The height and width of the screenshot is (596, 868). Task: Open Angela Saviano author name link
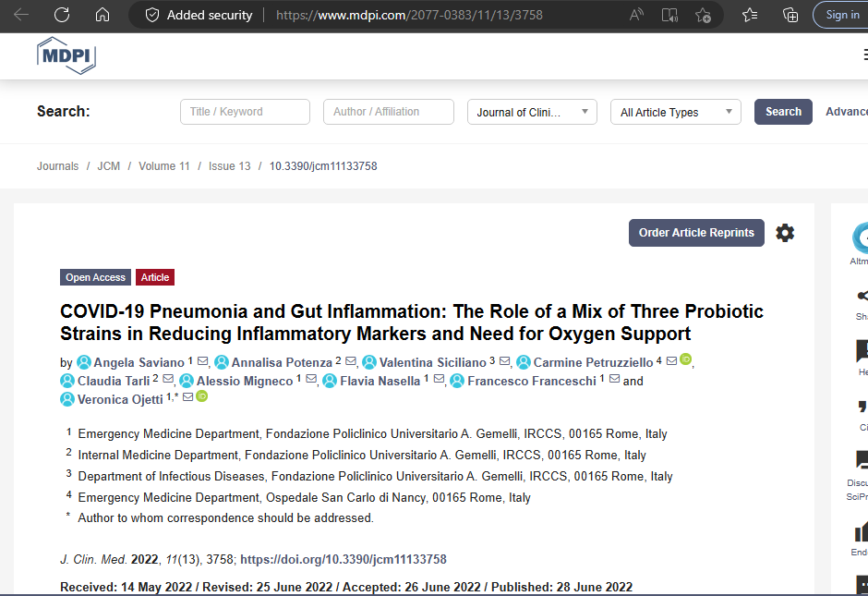(139, 363)
